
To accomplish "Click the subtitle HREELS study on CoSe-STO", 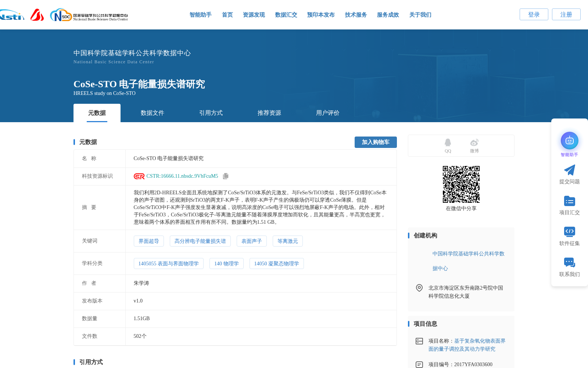I will [x=104, y=93].
